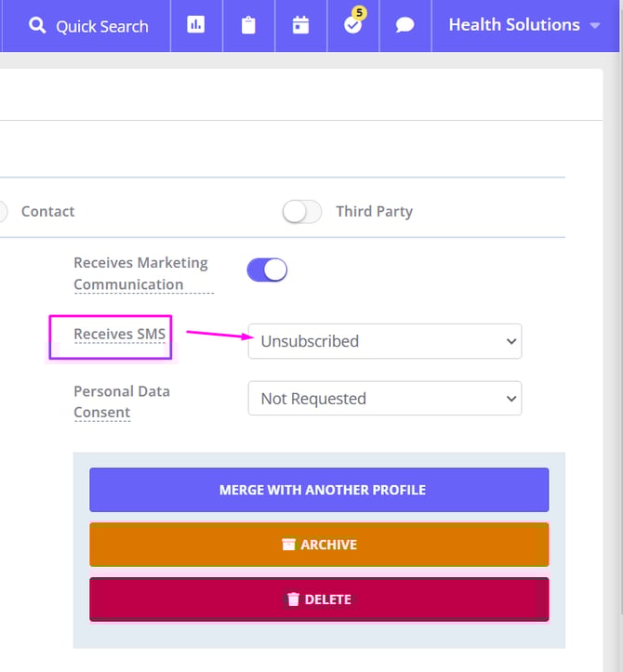
Task: Click the Receives Marketing Communication label
Action: [x=141, y=274]
